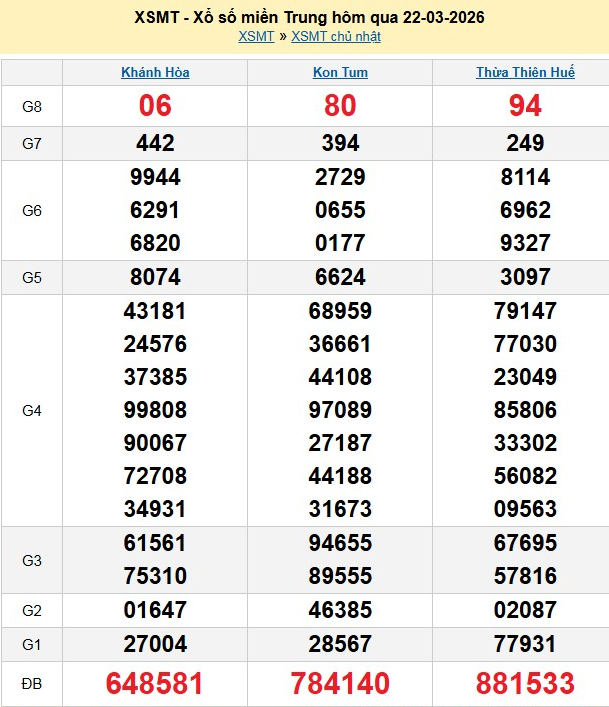609x707 pixels.
Task: Click the G7 number 394
Action: point(340,143)
